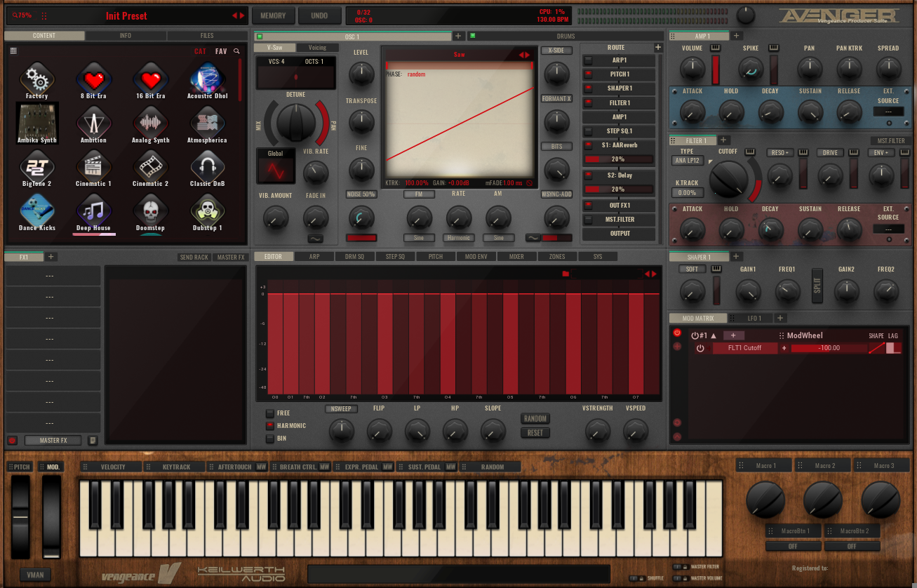Open the X-SIDE dropdown
This screenshot has width=917, height=588.
click(557, 51)
